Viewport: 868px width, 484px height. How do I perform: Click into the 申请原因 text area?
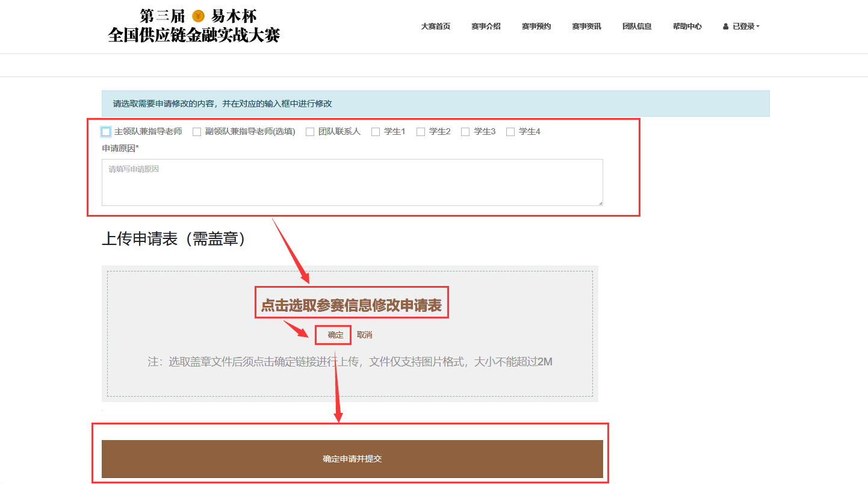[x=352, y=182]
